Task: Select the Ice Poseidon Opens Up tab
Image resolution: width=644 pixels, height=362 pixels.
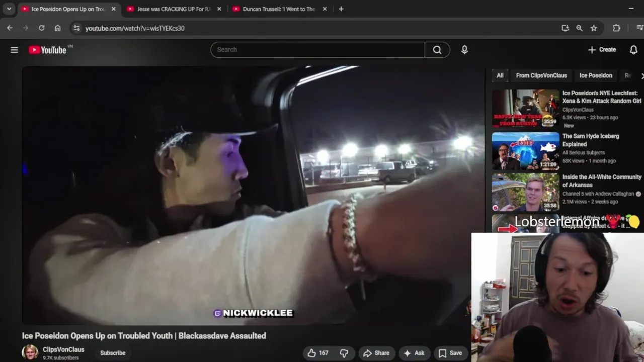Action: (x=68, y=9)
